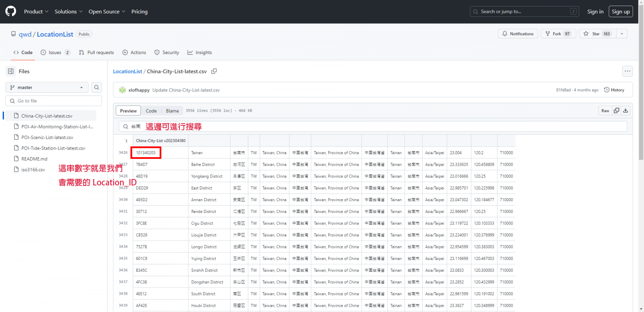The height and width of the screenshot is (312, 644).
Task: Collapse the Files tree side panel icon
Action: [11, 71]
